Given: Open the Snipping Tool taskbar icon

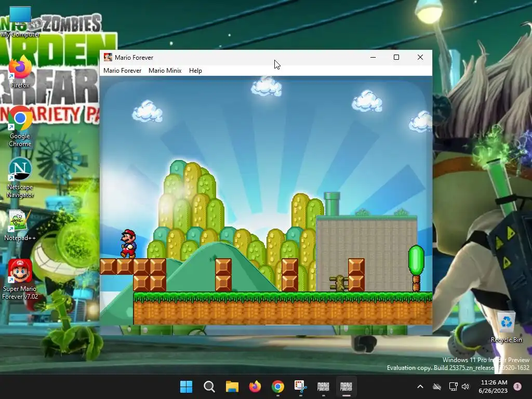Looking at the screenshot, I should pos(301,387).
